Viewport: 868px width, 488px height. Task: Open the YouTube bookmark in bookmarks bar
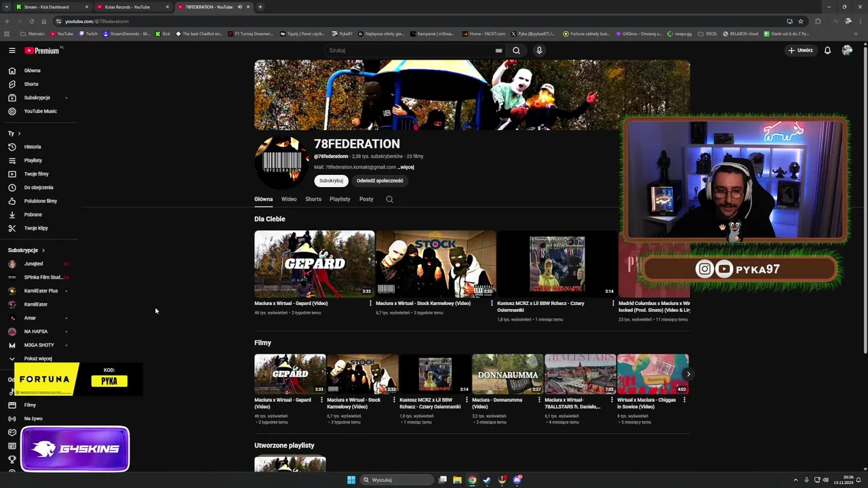coord(62,33)
